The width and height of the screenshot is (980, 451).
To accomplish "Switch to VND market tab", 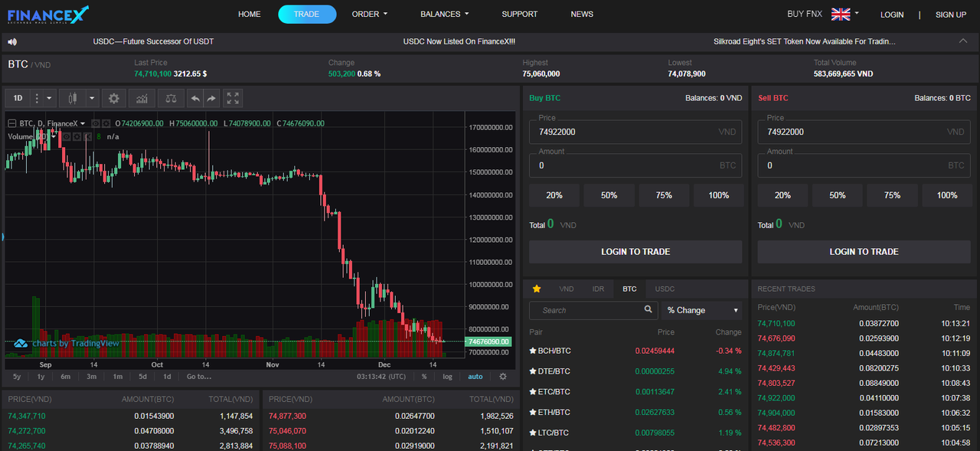I will tap(567, 289).
